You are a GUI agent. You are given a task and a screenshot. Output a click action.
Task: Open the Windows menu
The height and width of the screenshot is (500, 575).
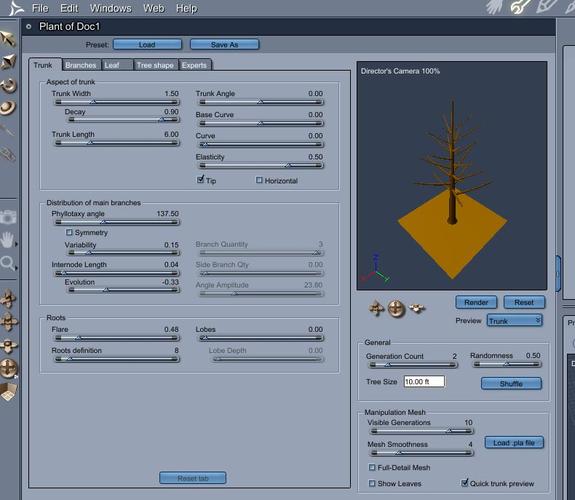110,8
